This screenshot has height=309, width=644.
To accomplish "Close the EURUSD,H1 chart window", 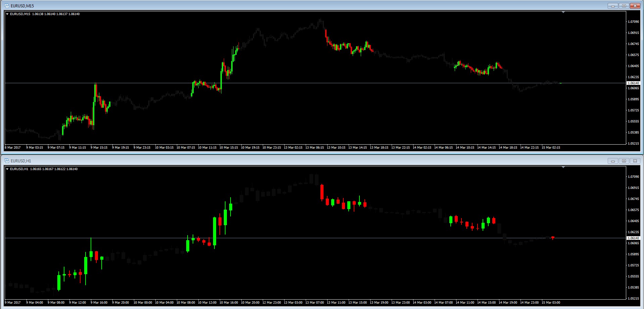I will point(635,161).
